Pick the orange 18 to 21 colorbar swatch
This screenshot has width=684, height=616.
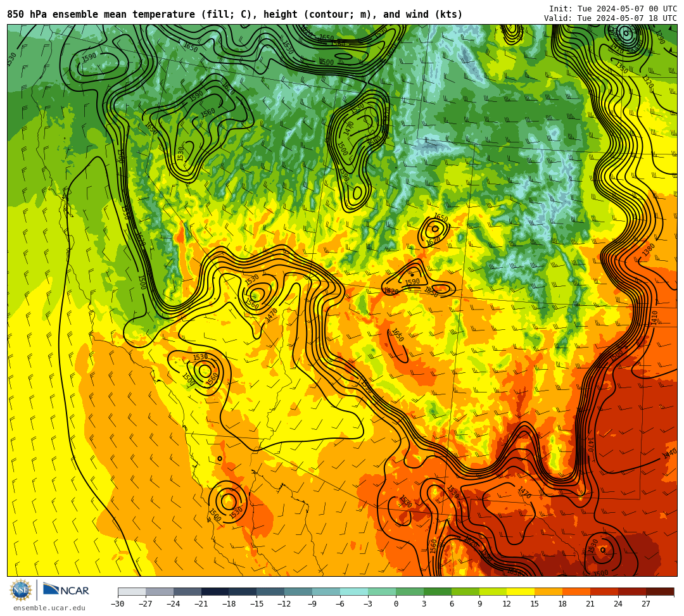click(577, 591)
